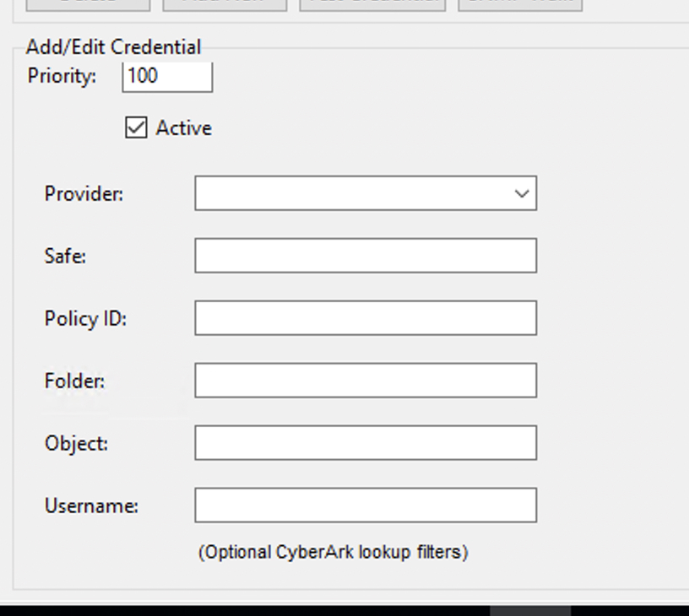This screenshot has height=616, width=689.
Task: Click the Provider combo box arrow
Action: [521, 193]
